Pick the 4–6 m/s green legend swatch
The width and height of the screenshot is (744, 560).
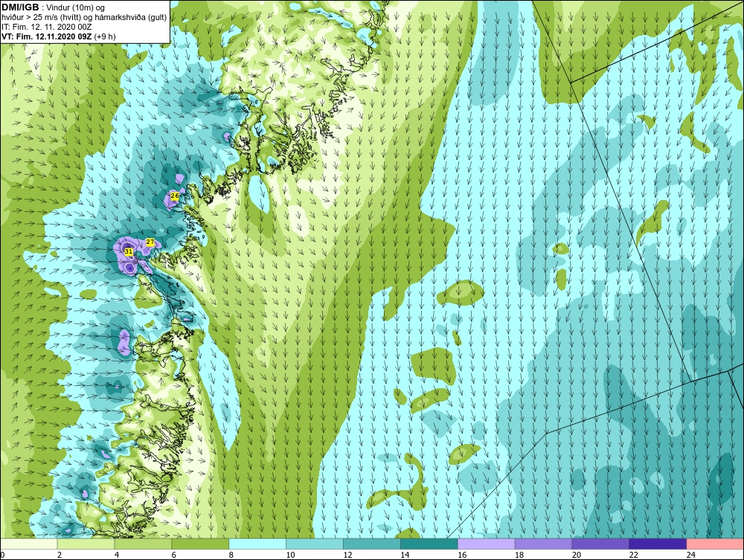coord(143,544)
